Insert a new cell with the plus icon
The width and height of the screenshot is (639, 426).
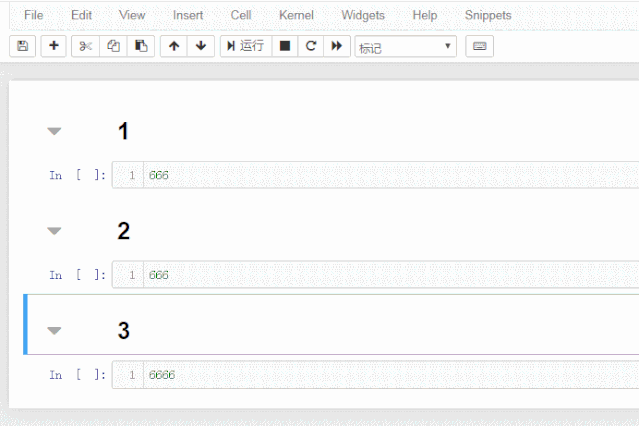(53, 46)
